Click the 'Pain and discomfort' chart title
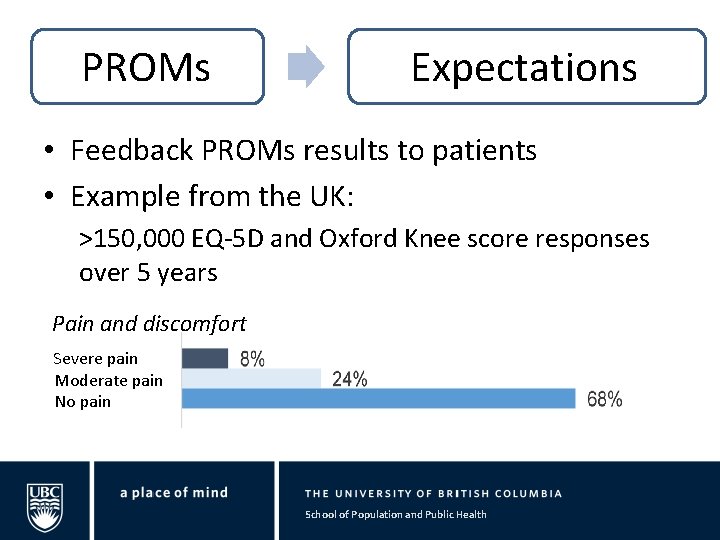This screenshot has height=540, width=720. (x=149, y=324)
